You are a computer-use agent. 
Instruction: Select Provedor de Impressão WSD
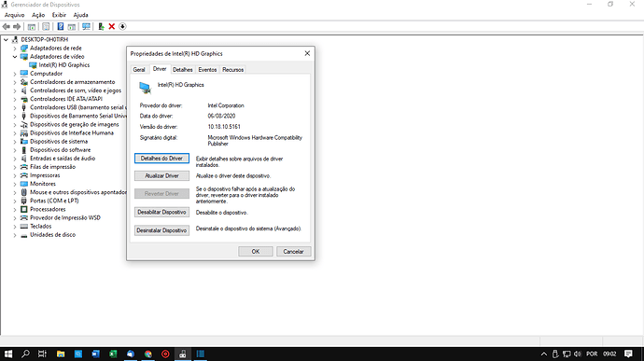click(x=65, y=217)
